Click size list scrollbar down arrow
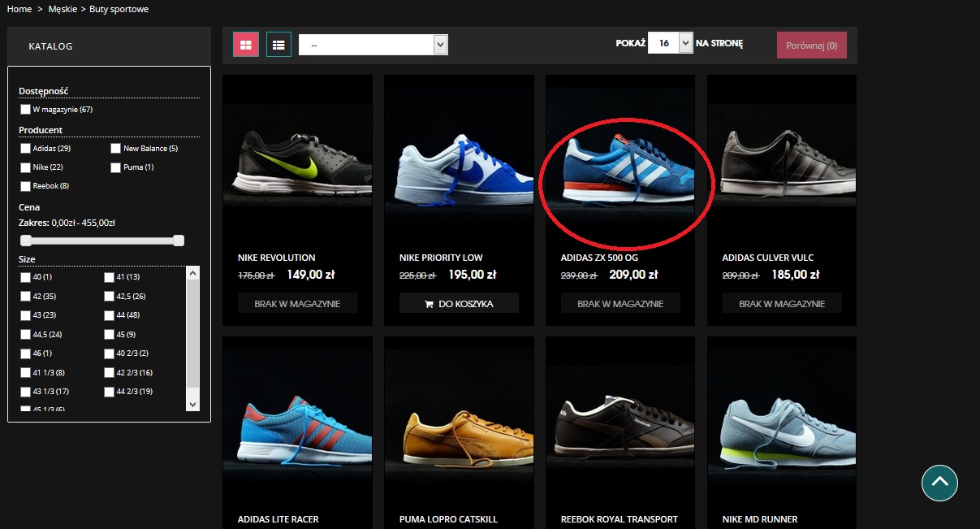980x529 pixels. [x=192, y=404]
